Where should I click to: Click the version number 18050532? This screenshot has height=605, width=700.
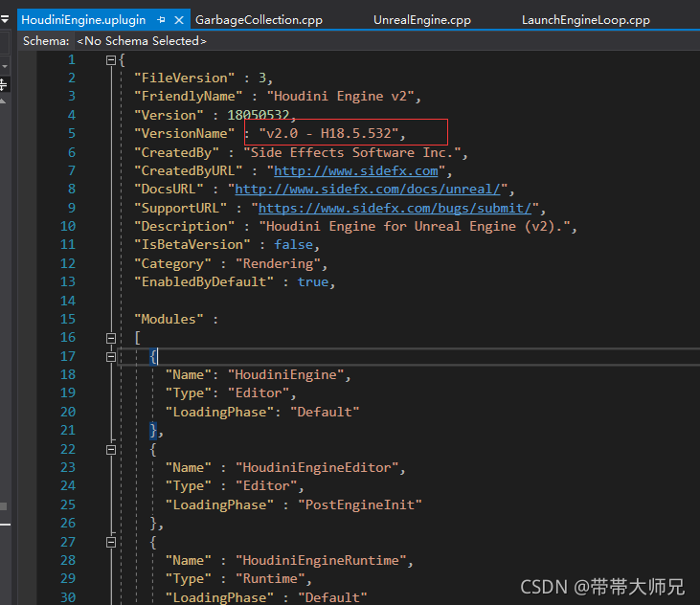click(x=259, y=115)
